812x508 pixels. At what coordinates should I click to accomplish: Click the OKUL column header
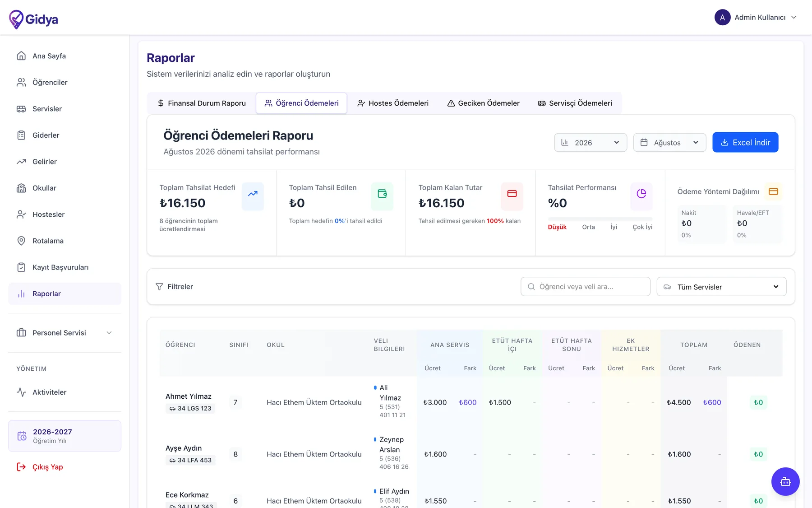point(276,345)
